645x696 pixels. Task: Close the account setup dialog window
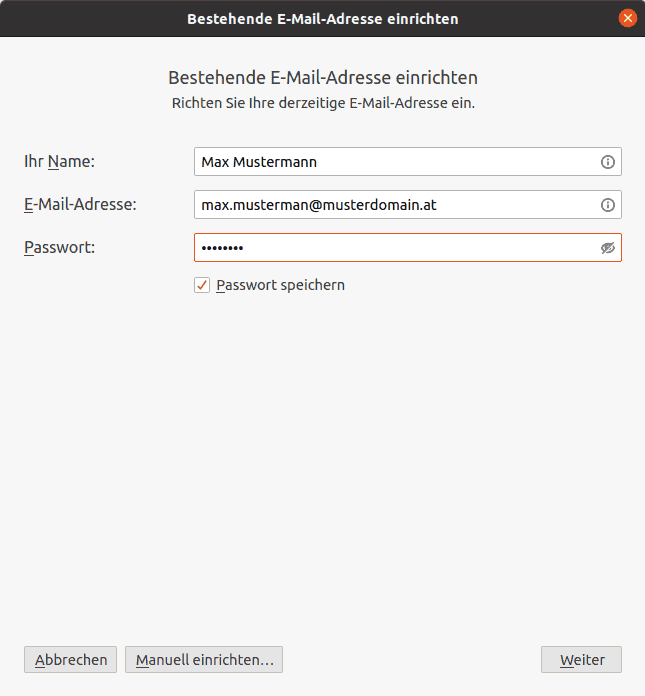pyautogui.click(x=628, y=18)
